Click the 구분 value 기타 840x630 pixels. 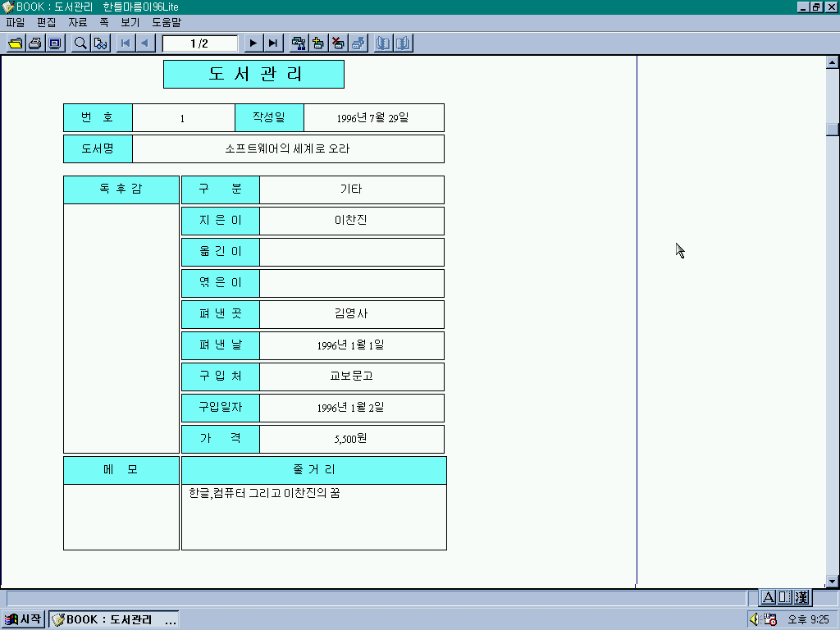351,189
